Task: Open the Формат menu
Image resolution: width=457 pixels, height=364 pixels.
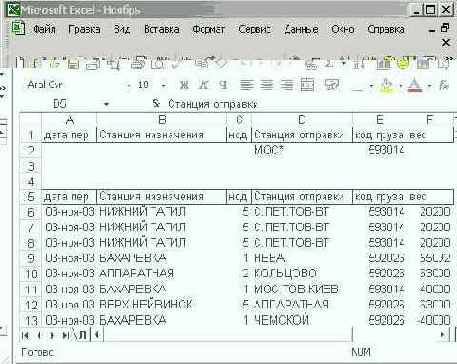Action: [x=208, y=29]
